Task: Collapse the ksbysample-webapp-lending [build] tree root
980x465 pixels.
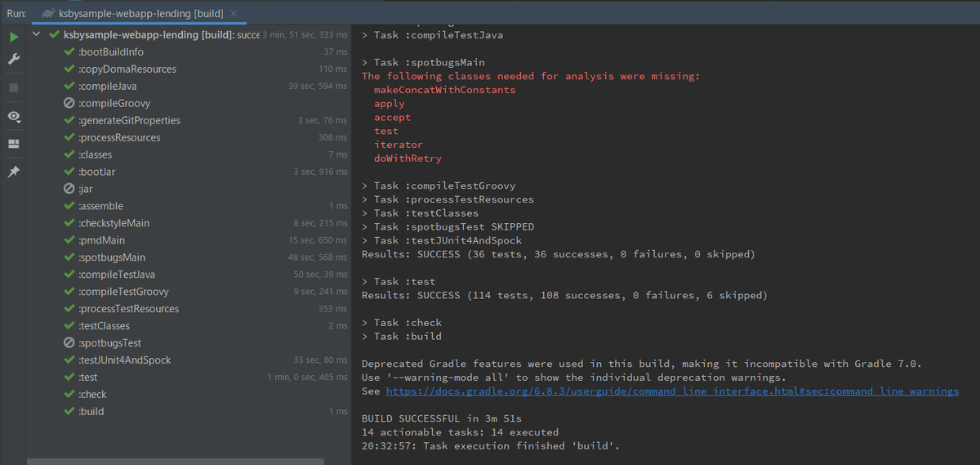Action: 37,35
